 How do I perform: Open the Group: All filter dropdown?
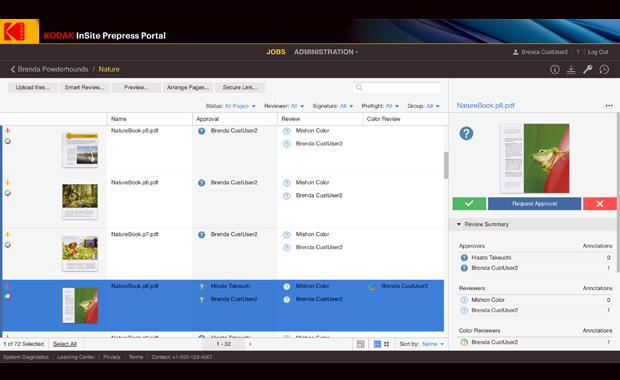423,106
